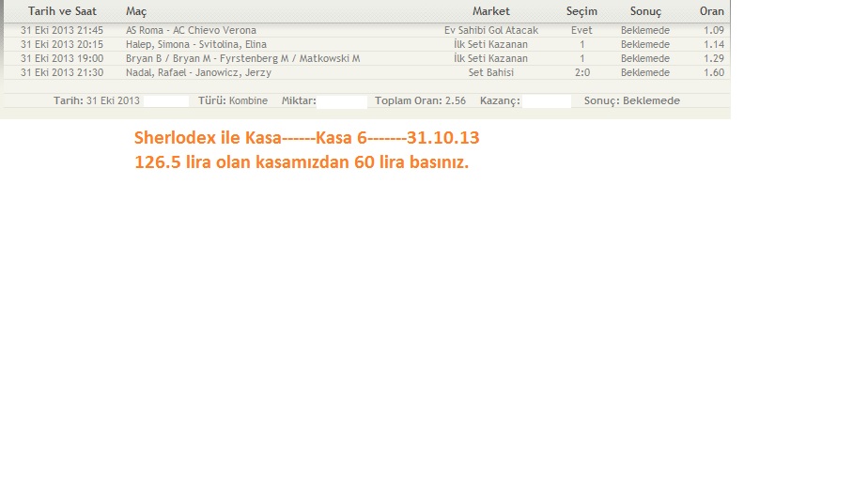Click 'İlk Seti Kazanan' in the Bryan row
The height and width of the screenshot is (491, 868).
[x=491, y=58]
